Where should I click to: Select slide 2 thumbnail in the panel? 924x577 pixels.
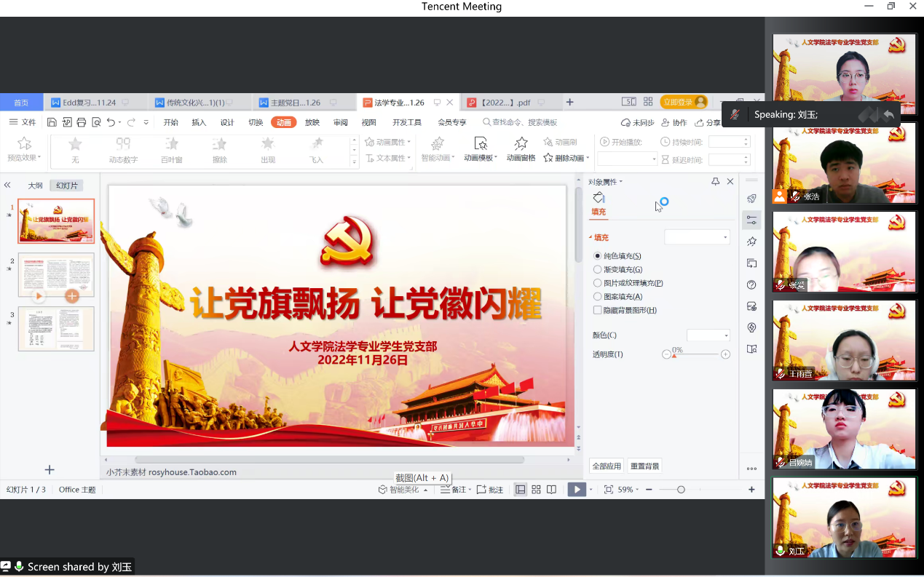pos(56,275)
